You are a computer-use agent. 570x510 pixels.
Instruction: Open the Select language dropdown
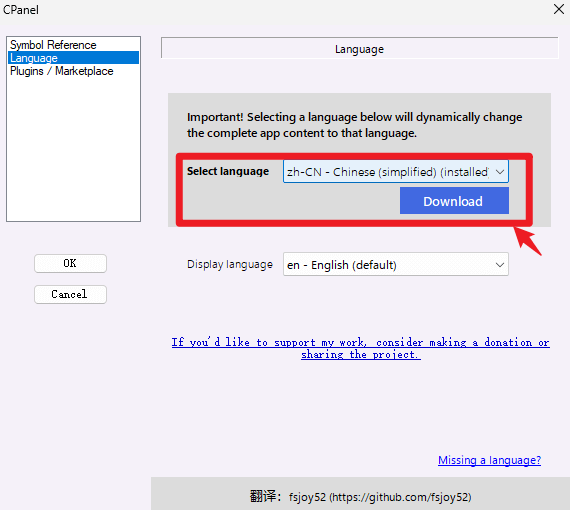pyautogui.click(x=396, y=172)
